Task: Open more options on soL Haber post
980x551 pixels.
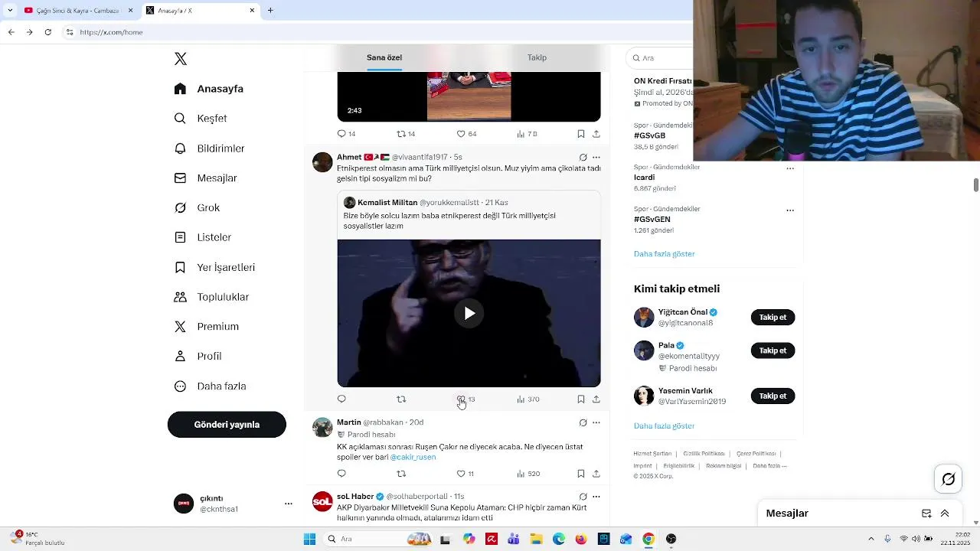Action: (596, 497)
